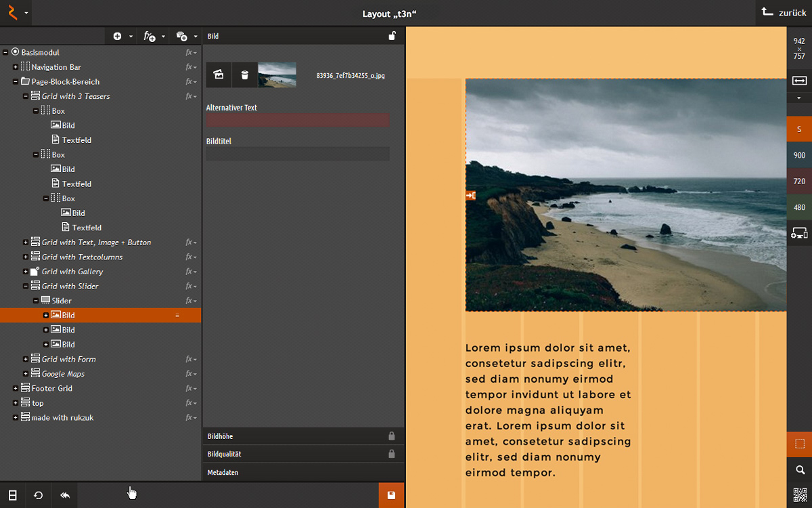Select the 480 breakpoint color swatch
Image resolution: width=812 pixels, height=508 pixels.
tap(799, 207)
